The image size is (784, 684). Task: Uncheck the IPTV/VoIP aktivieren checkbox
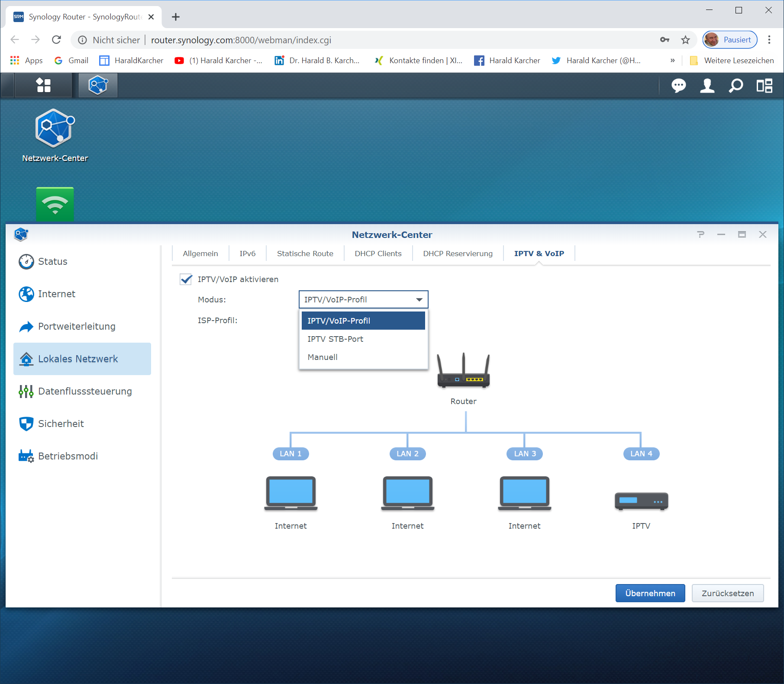(186, 279)
